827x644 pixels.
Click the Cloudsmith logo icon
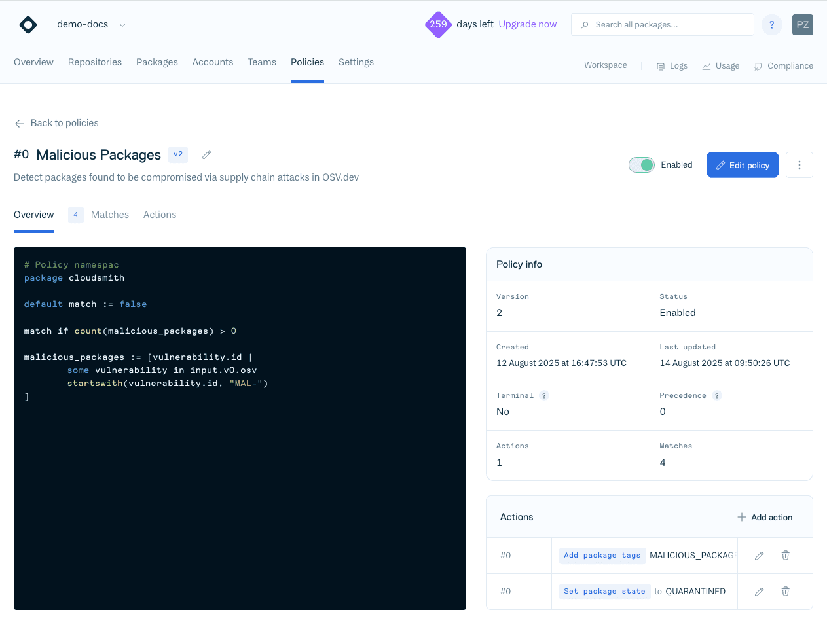point(28,25)
